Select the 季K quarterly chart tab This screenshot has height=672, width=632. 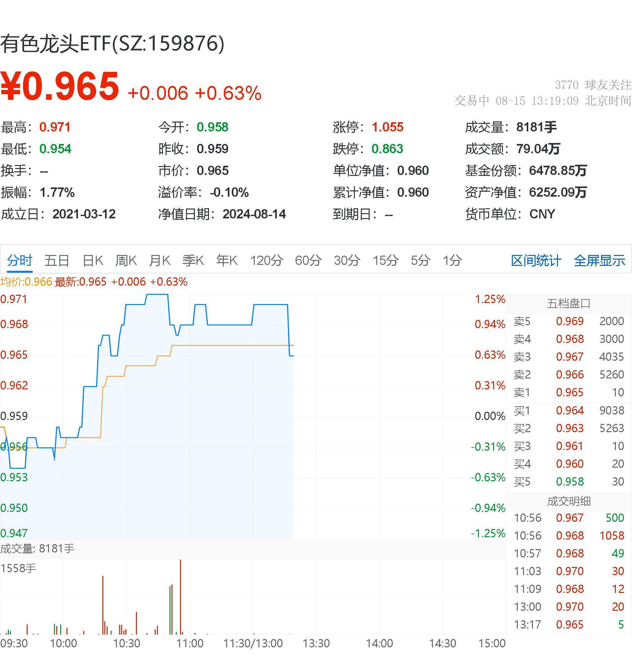(x=193, y=260)
